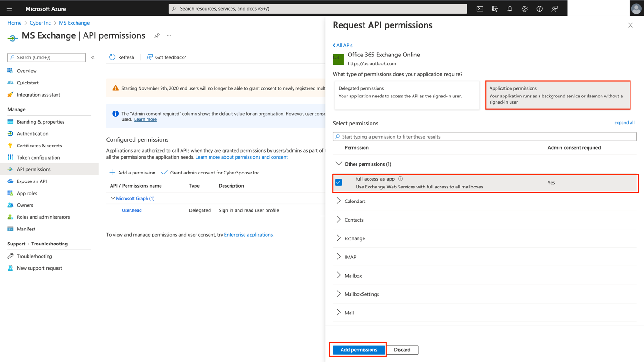Uncheck the full_access_as_app permission checkbox
The width and height of the screenshot is (644, 362).
coord(339,182)
